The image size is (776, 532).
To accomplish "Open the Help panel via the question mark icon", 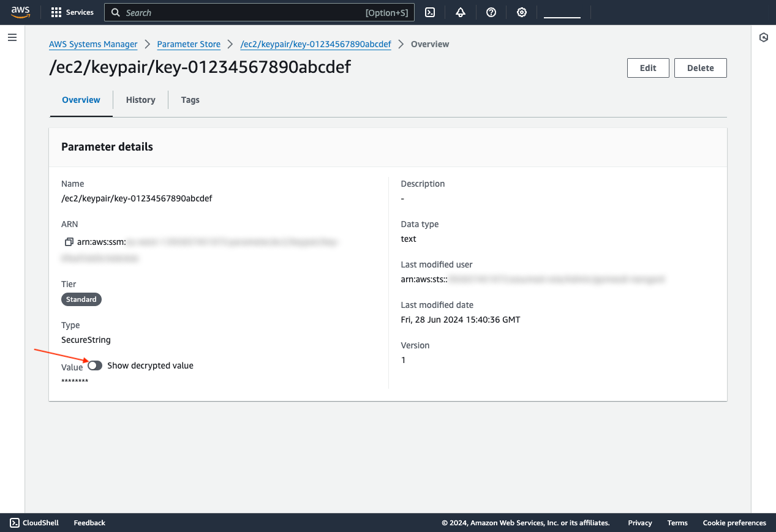I will (x=491, y=12).
